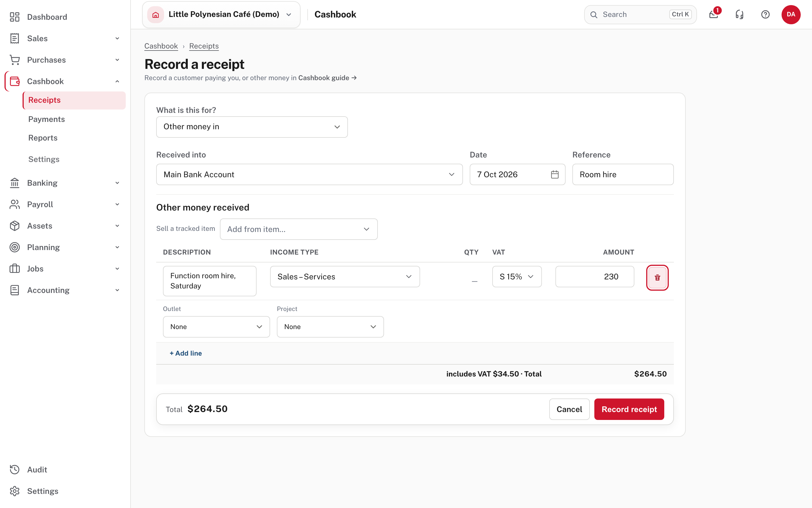
Task: Click the bottom Settings gear icon
Action: click(x=14, y=491)
